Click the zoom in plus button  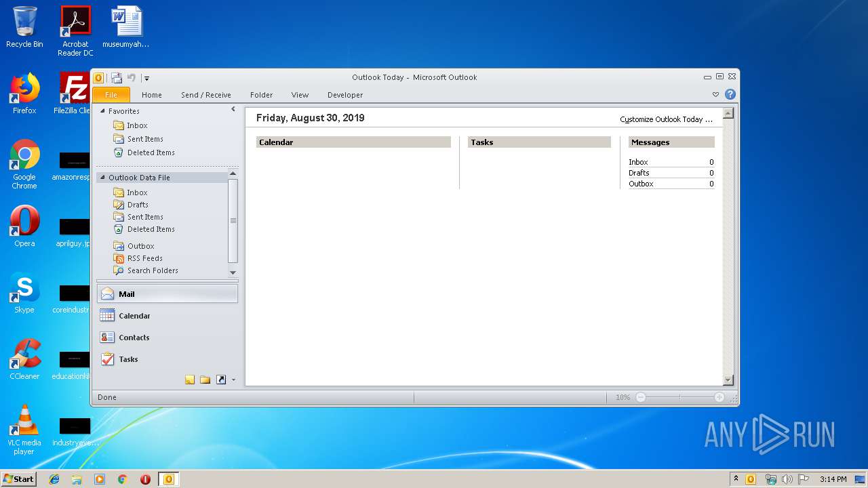pos(719,397)
